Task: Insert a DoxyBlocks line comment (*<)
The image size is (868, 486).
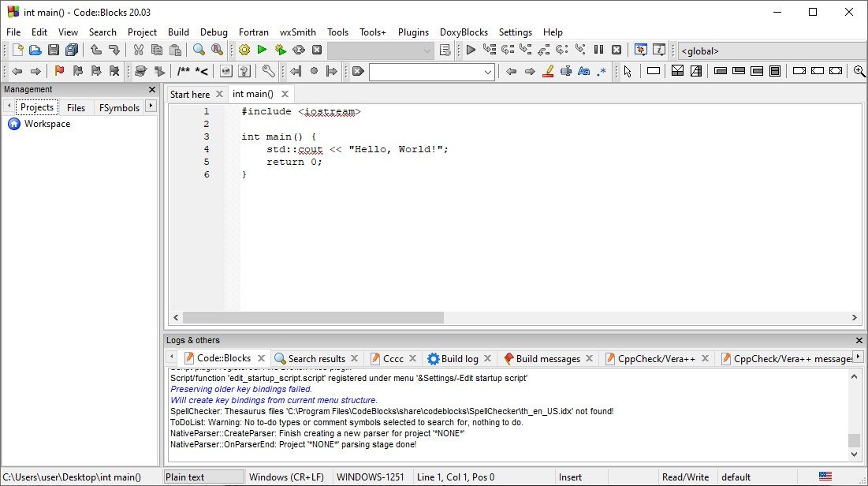Action: point(202,71)
